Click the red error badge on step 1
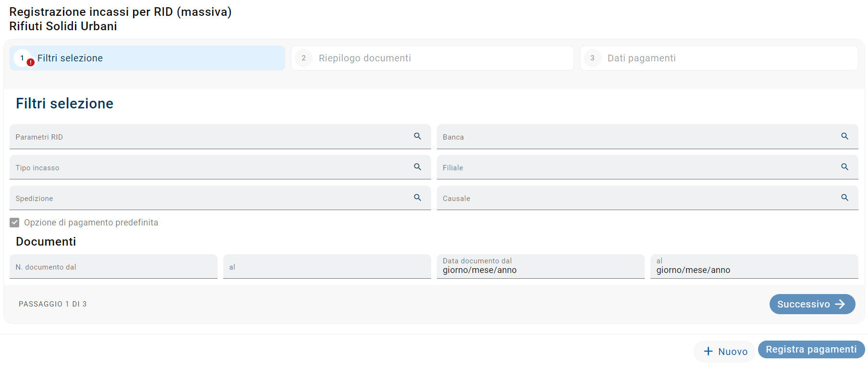The width and height of the screenshot is (868, 366). click(x=31, y=62)
